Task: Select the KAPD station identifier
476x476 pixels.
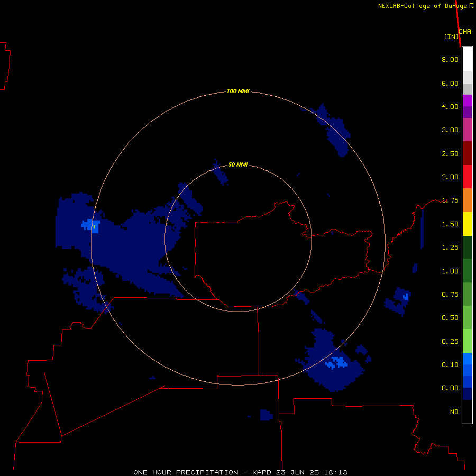Action: (262, 472)
